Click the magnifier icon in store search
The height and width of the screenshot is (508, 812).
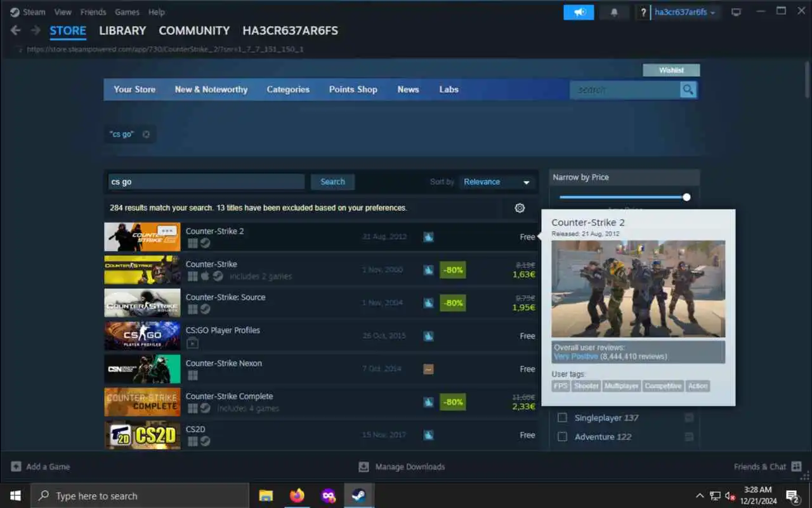(688, 90)
